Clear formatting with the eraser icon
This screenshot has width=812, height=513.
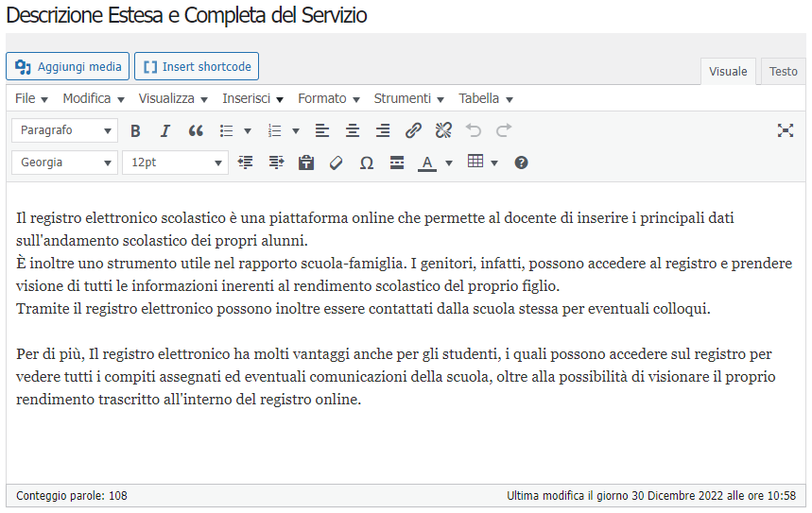coord(337,162)
